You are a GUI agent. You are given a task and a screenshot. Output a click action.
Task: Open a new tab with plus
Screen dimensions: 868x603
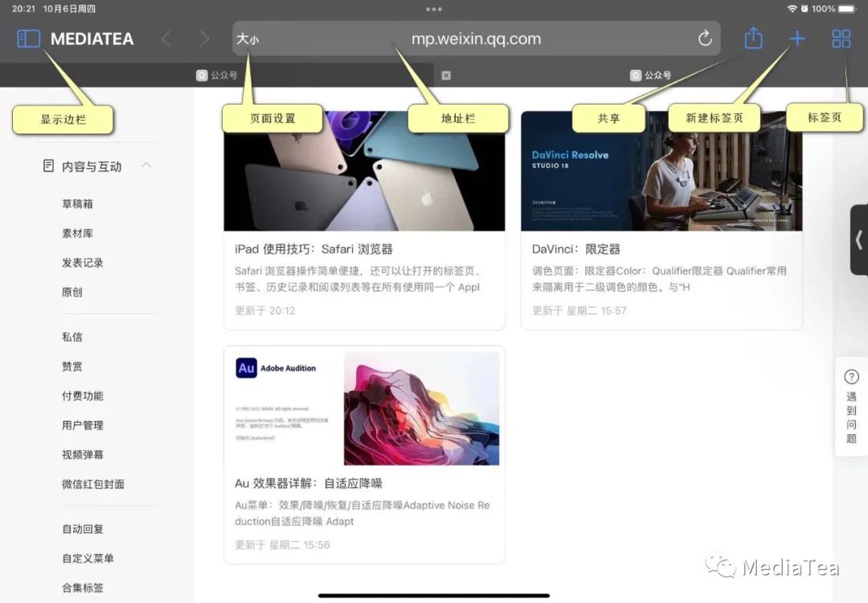coord(797,39)
